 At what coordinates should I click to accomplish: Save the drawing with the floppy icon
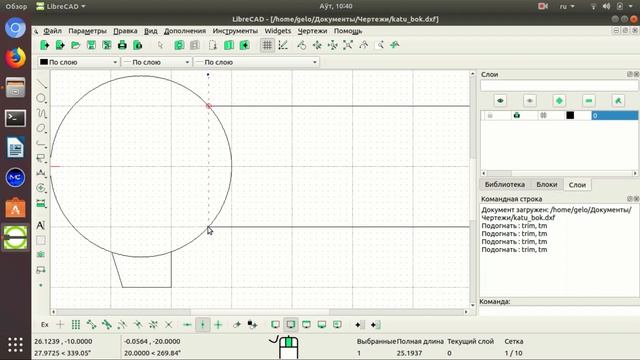pyautogui.click(x=91, y=45)
